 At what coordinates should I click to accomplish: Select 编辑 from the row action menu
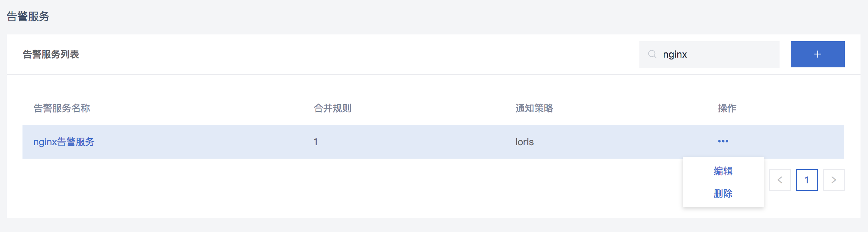click(723, 171)
